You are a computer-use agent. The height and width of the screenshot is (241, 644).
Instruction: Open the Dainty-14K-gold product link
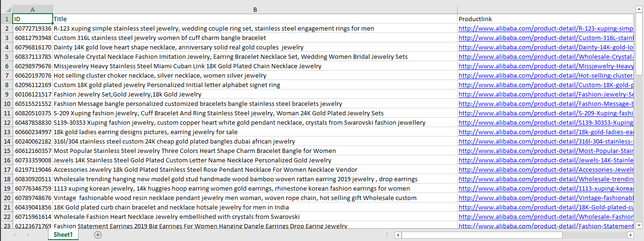tap(546, 47)
